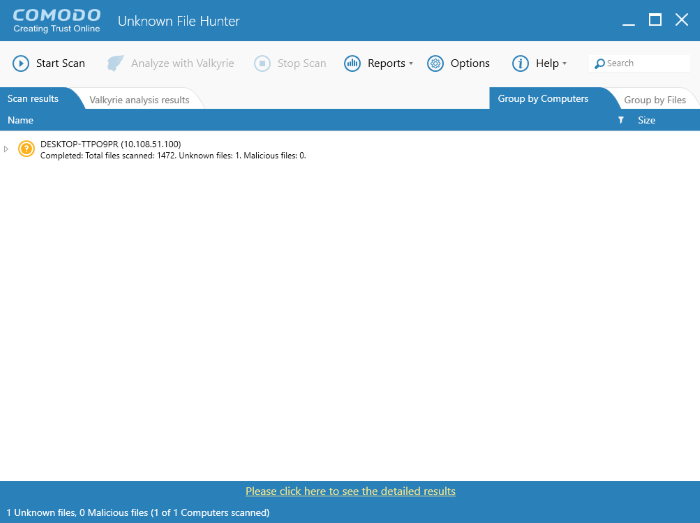Click into the Search field
The height and width of the screenshot is (523, 700).
pyautogui.click(x=644, y=63)
